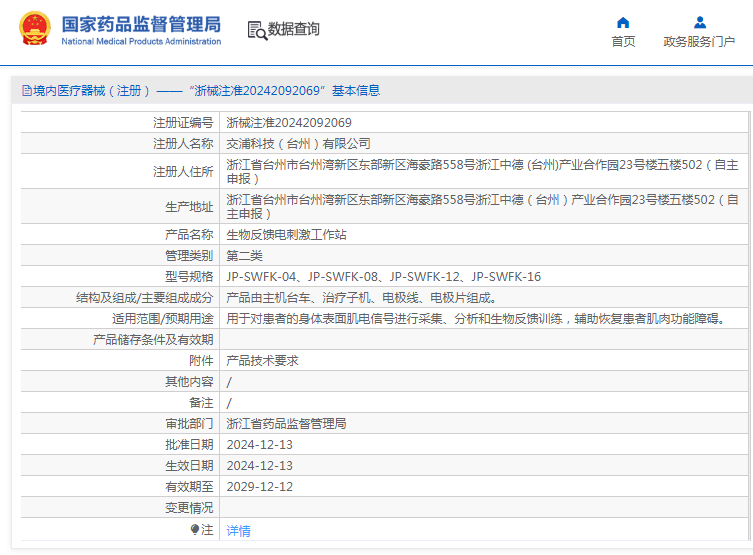Click the 注册人住所 address value

[483, 171]
